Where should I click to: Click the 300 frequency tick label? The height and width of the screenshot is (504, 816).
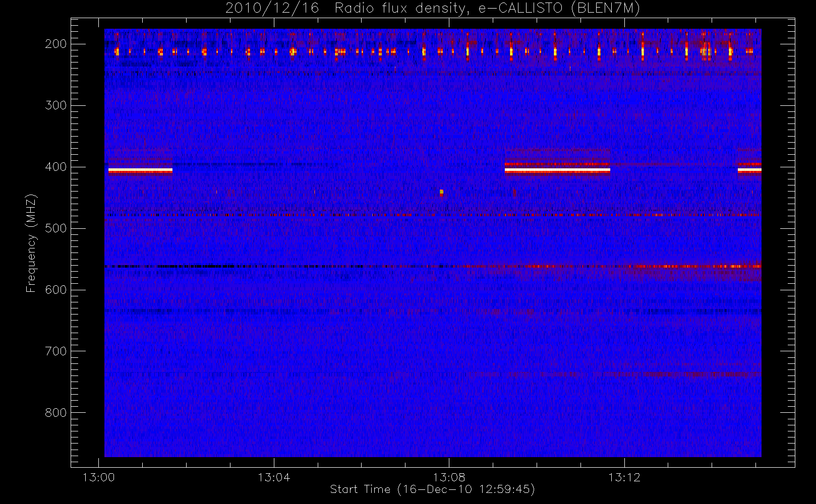56,105
